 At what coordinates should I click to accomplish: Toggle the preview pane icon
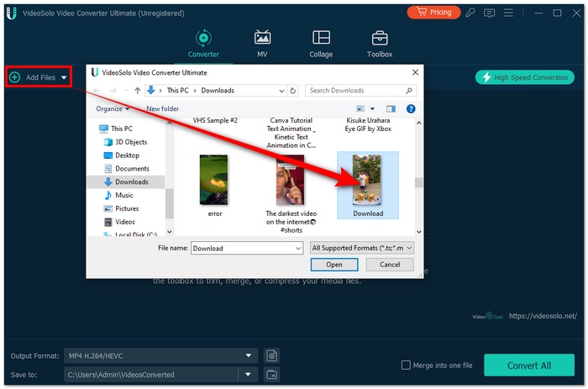[x=391, y=108]
